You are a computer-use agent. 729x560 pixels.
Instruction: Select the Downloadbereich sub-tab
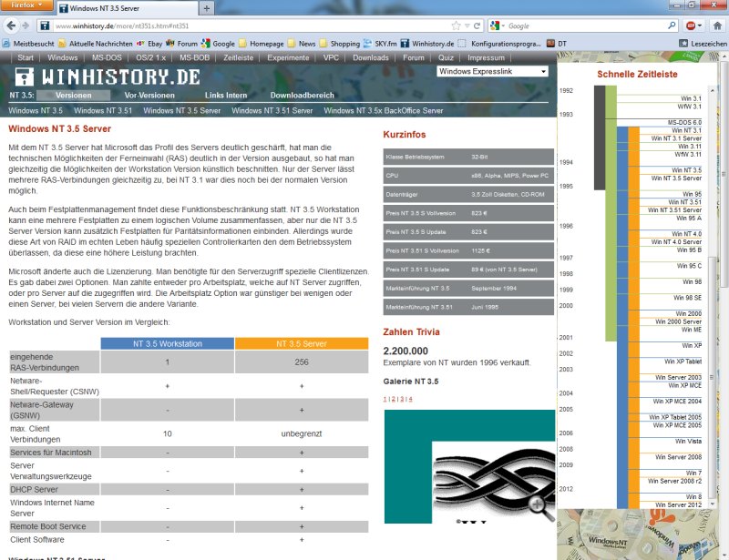pos(303,96)
